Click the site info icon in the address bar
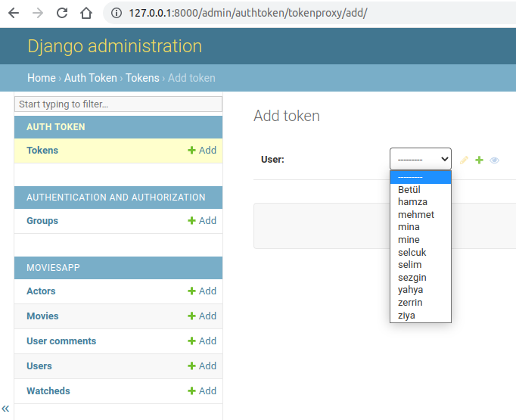 [117, 13]
